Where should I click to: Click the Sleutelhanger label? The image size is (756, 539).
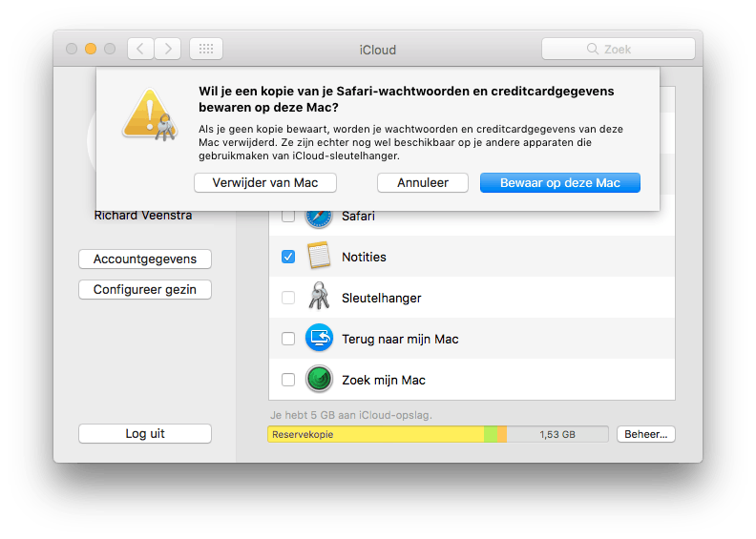pyautogui.click(x=382, y=299)
